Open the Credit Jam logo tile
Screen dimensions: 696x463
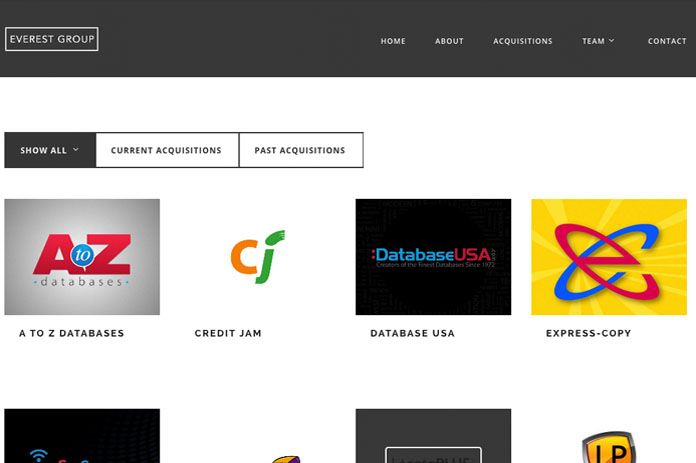257,257
